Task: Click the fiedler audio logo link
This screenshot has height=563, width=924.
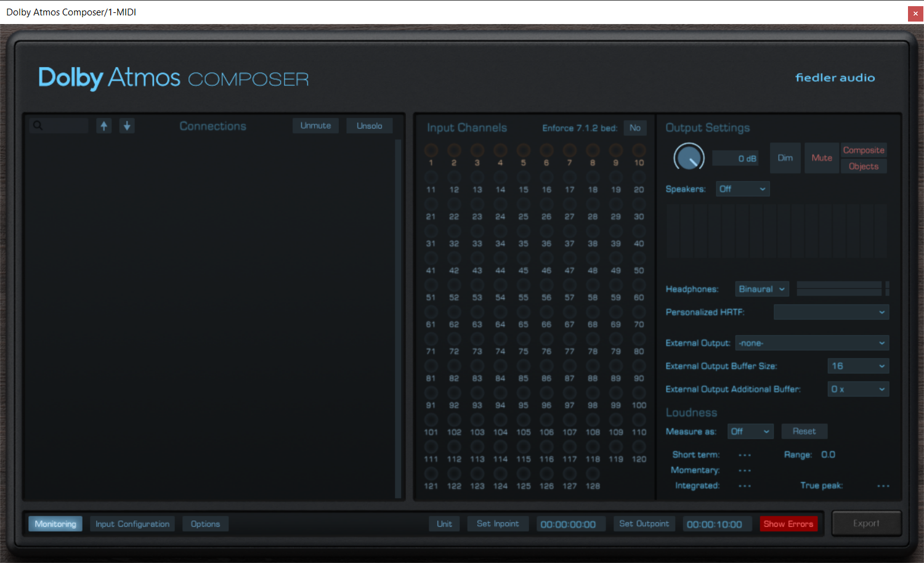Action: (835, 78)
